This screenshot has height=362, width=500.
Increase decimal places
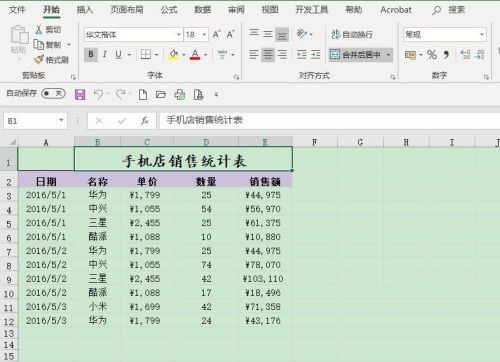(x=465, y=54)
